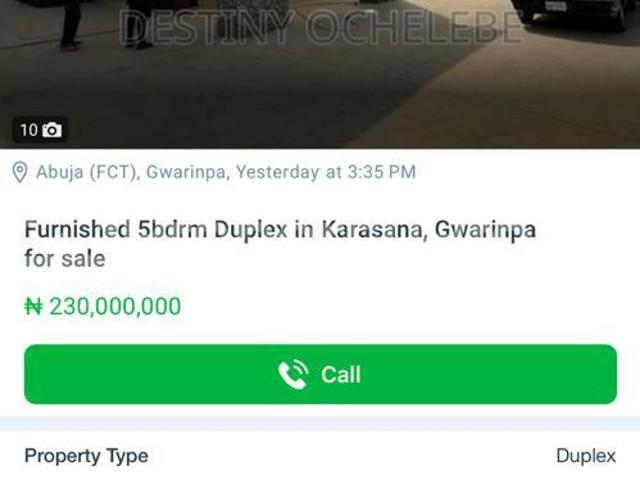Click the word Call on green button
Image resolution: width=640 pixels, height=480 pixels.
pyautogui.click(x=341, y=374)
